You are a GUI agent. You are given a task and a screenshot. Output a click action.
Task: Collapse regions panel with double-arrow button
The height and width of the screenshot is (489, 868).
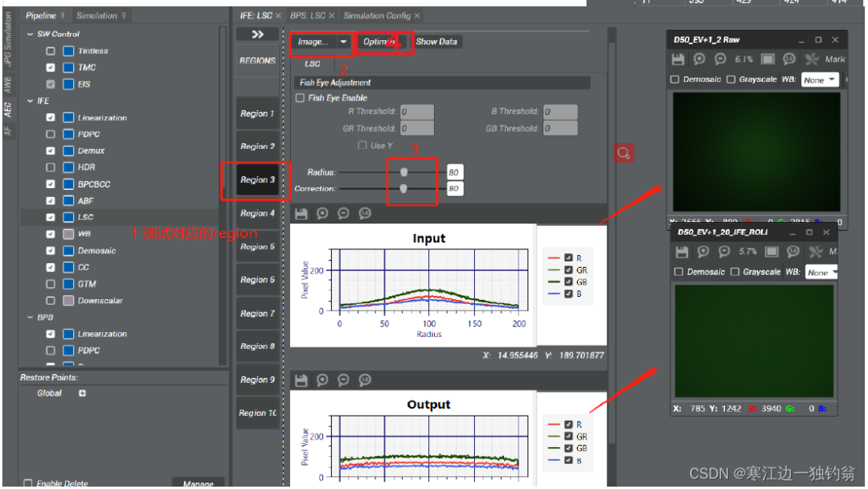(257, 35)
